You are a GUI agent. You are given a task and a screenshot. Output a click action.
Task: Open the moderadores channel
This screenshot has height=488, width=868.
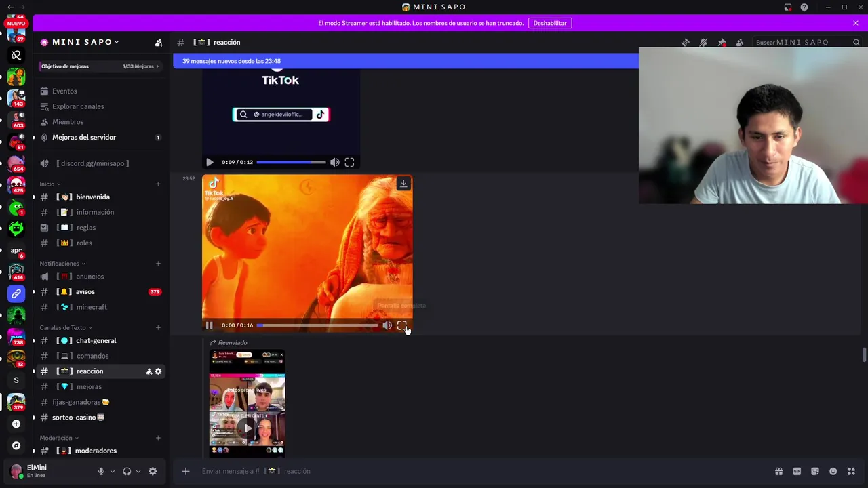coord(100,451)
